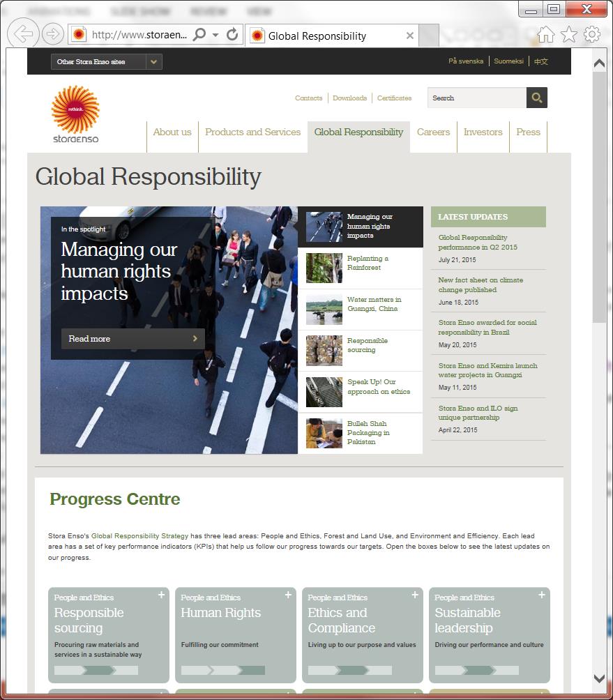Expand the Ethics and Compliance plus icon
This screenshot has height=700, width=613.
(x=415, y=595)
